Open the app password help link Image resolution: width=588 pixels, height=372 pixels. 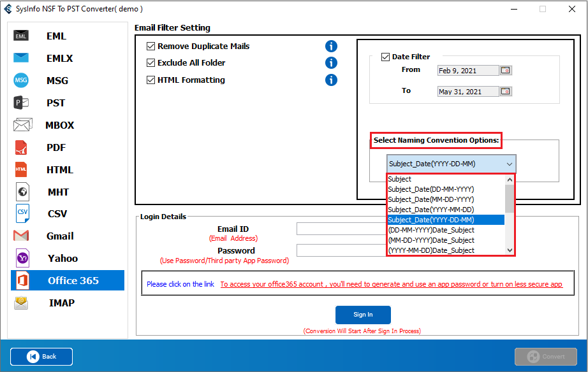[x=391, y=284]
